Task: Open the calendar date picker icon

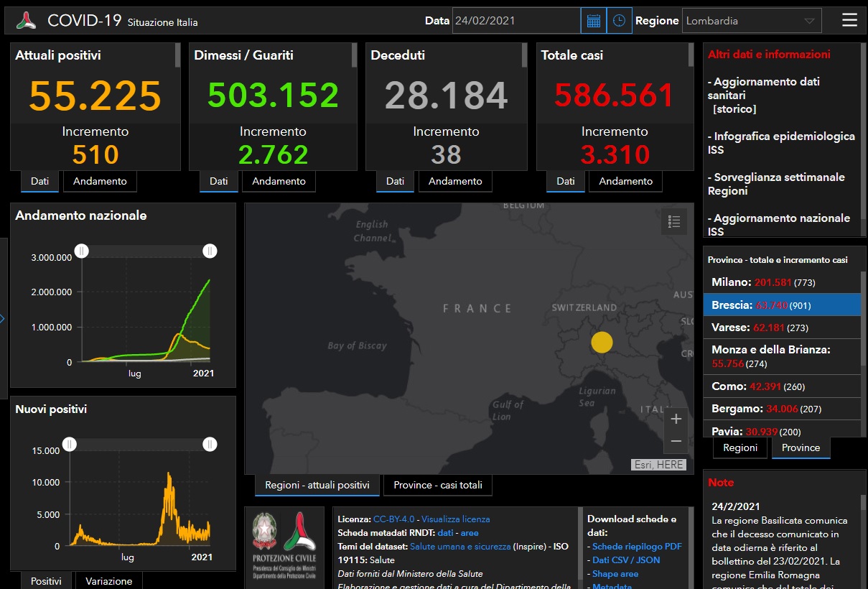Action: point(593,21)
